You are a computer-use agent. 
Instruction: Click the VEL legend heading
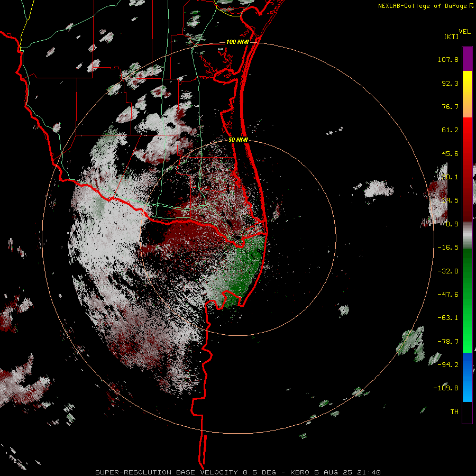tap(464, 32)
